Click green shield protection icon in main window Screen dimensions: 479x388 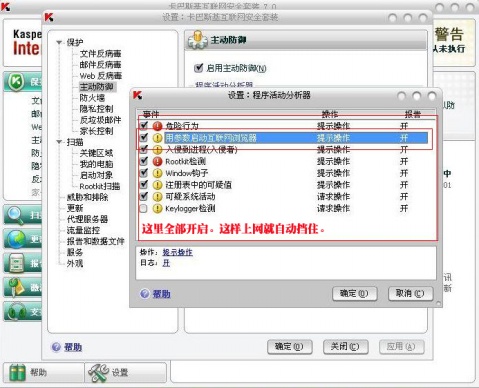(x=16, y=82)
